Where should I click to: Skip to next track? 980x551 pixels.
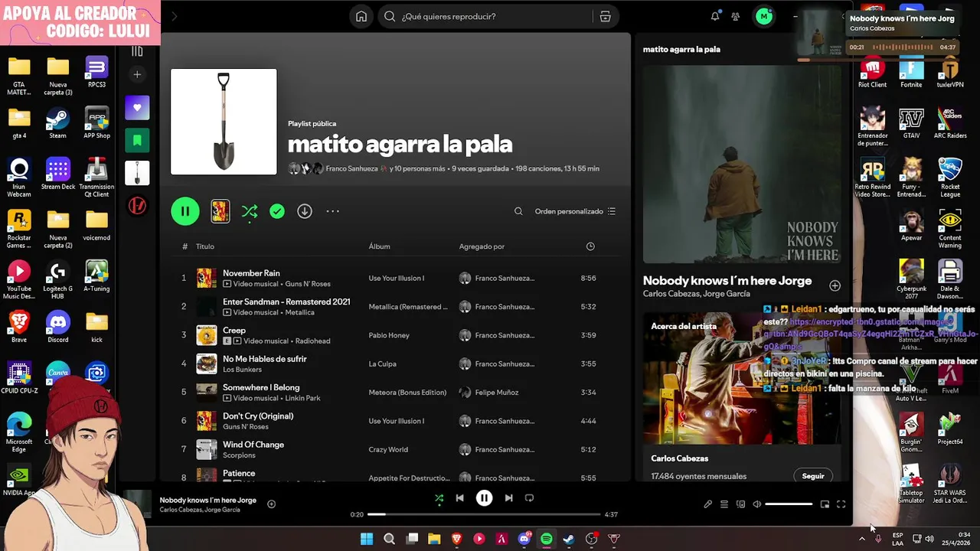(x=508, y=498)
